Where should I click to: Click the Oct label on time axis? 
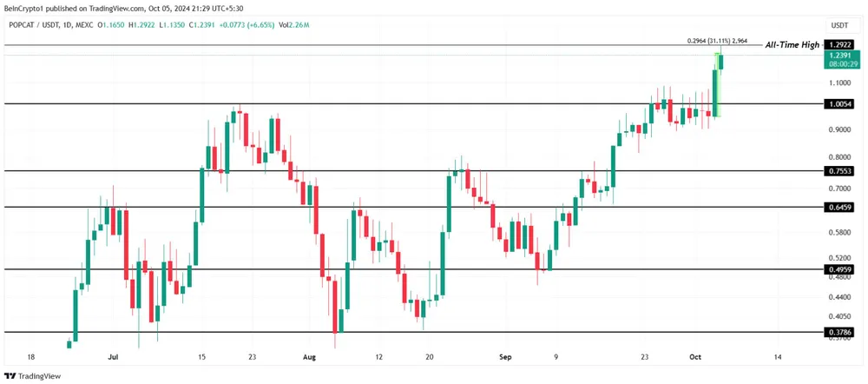click(694, 357)
